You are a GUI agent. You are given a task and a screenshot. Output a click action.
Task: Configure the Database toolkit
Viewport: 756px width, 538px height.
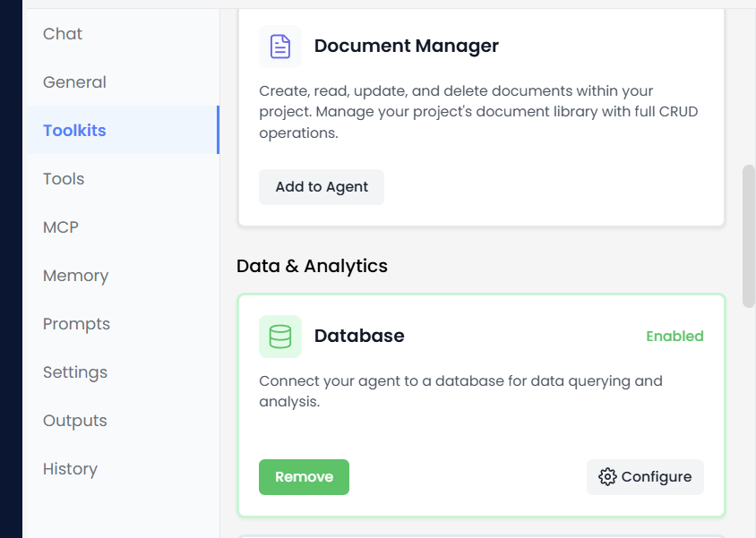click(645, 477)
